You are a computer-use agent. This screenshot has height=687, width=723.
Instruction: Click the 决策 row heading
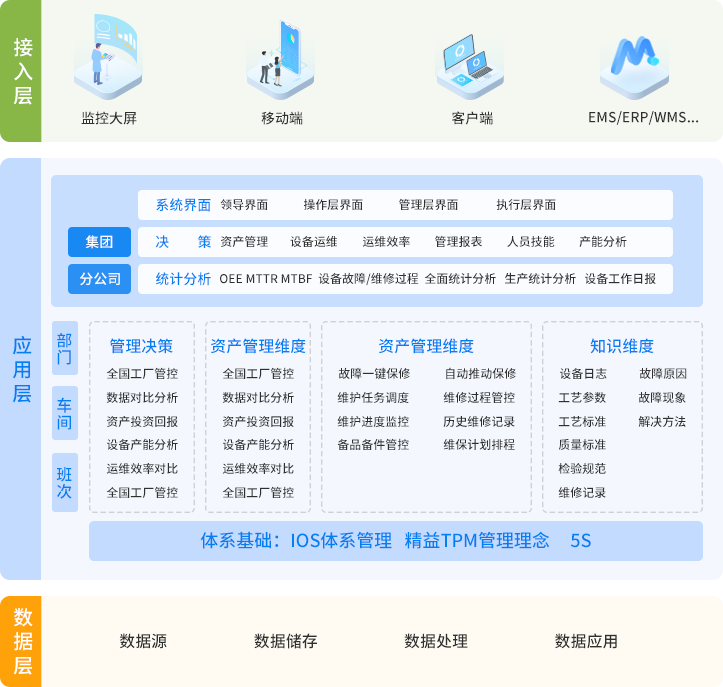coord(183,242)
